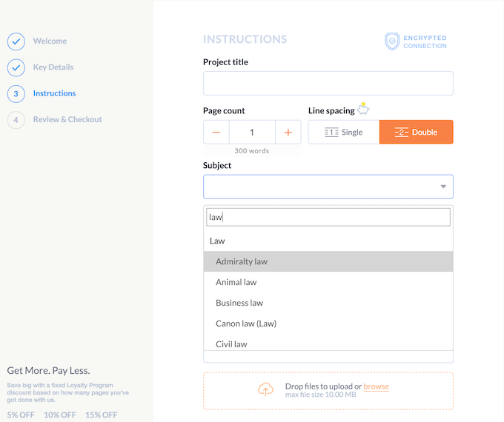Collapse the Subject dropdown arrow
504x422 pixels.
click(443, 187)
